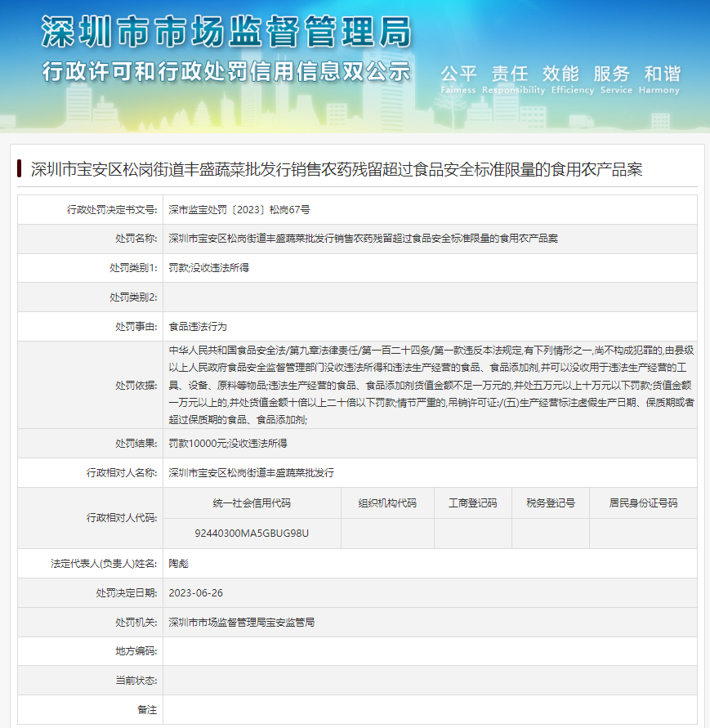Click the 组织机构代码 column header

click(387, 502)
